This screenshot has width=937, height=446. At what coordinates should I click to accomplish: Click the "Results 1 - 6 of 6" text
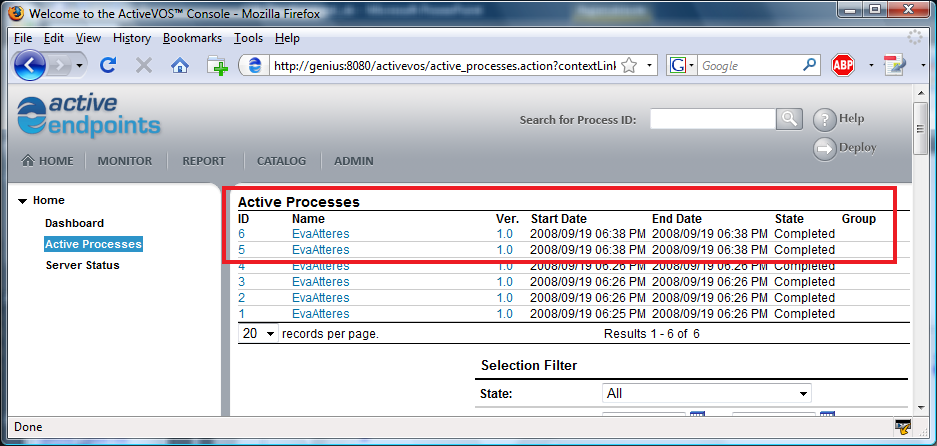click(x=652, y=334)
